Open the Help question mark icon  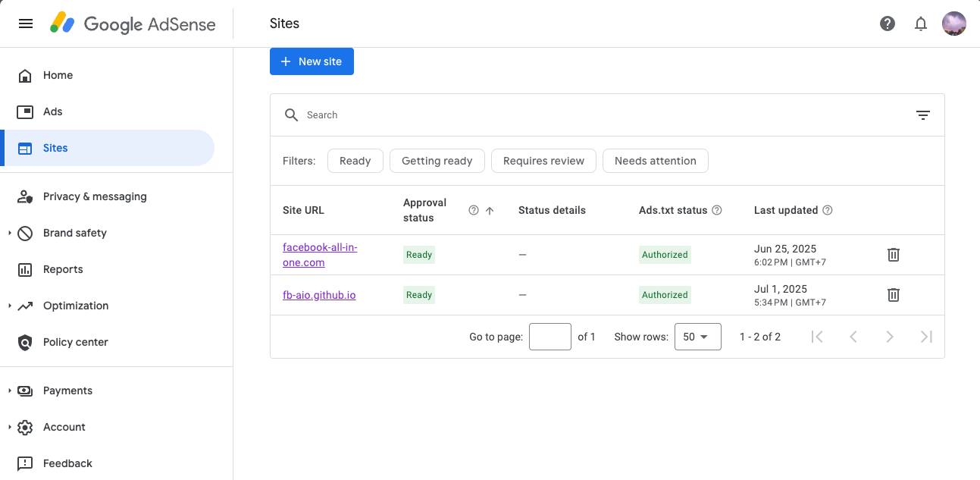pos(888,24)
